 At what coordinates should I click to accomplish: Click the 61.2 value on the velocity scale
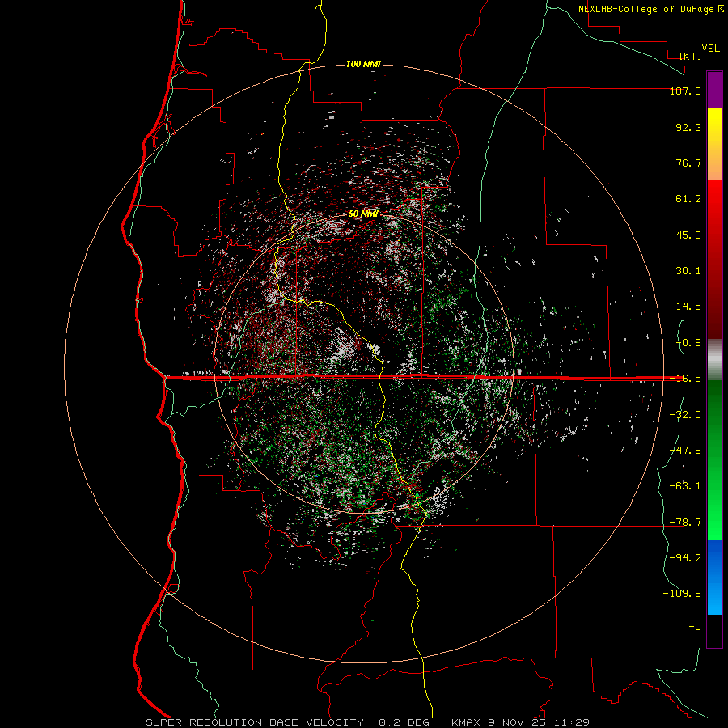pos(688,199)
